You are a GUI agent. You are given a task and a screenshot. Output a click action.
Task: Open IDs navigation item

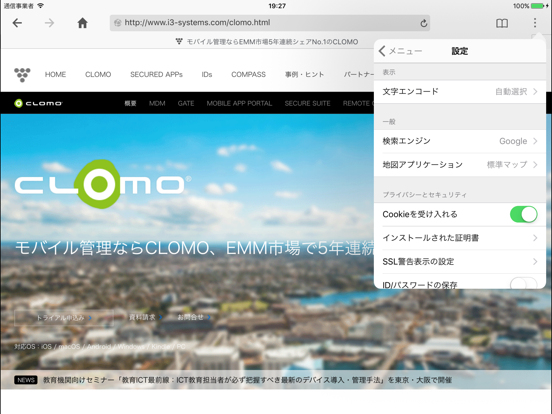(x=207, y=75)
